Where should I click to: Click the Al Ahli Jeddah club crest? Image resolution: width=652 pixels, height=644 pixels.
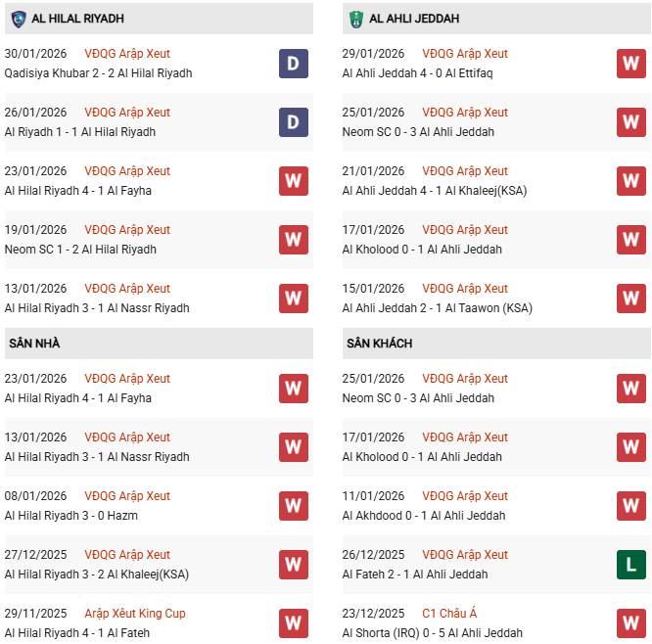pyautogui.click(x=355, y=19)
